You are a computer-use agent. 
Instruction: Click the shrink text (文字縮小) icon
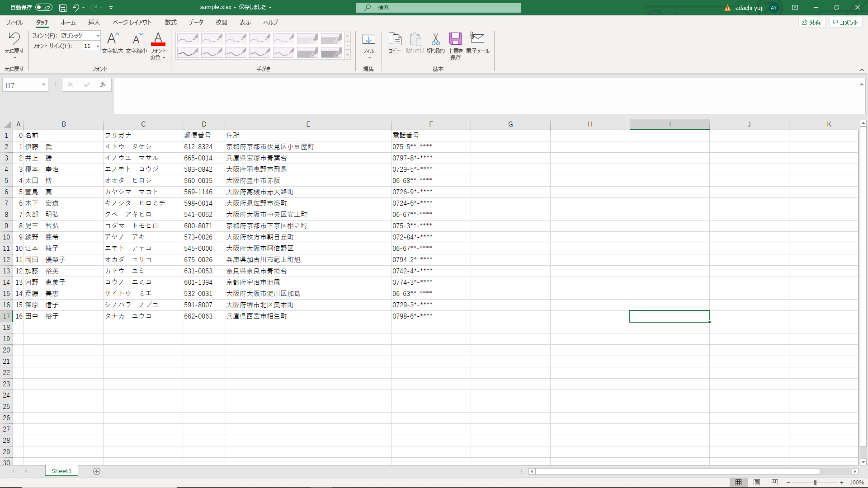tap(137, 39)
